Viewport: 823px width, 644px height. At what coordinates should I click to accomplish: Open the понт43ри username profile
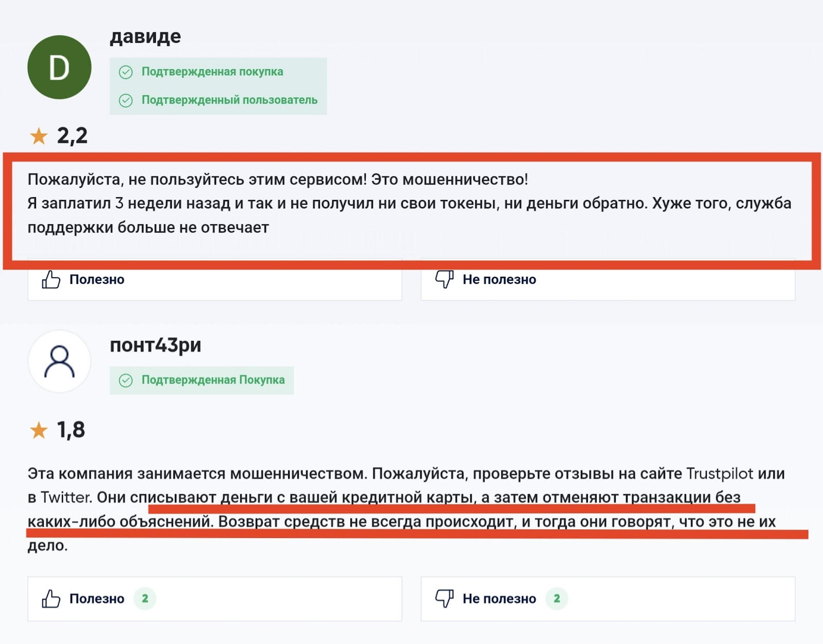click(155, 345)
